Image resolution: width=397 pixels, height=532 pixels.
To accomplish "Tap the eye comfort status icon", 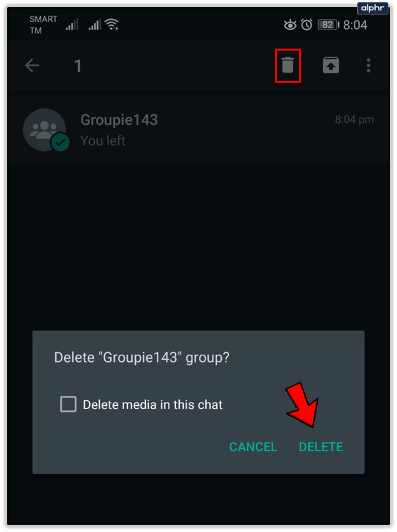I will click(290, 25).
